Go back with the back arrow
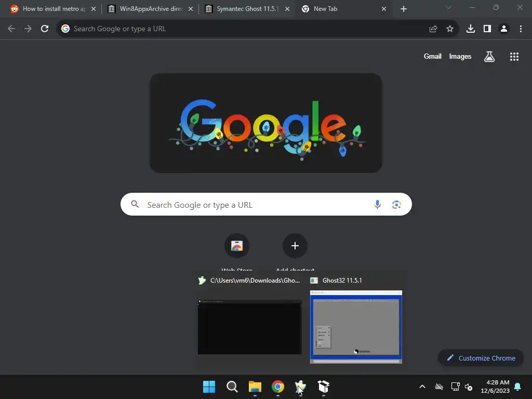This screenshot has height=399, width=532. point(11,29)
